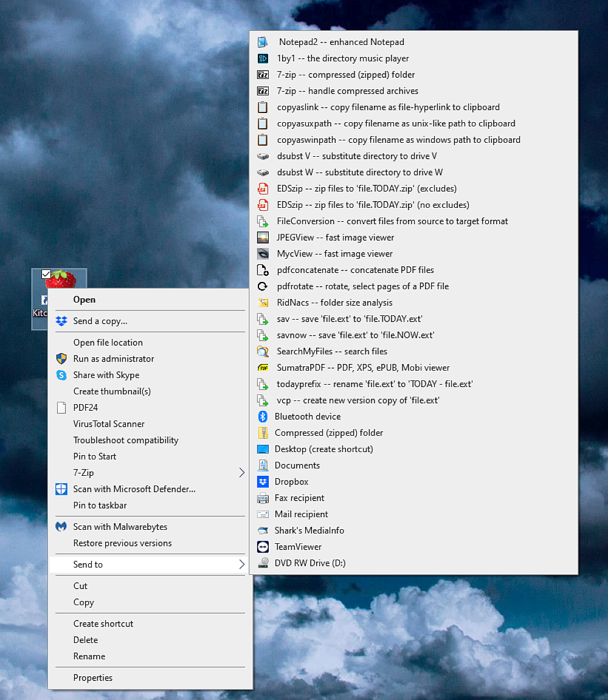Choose Pin to Start

tap(150, 457)
